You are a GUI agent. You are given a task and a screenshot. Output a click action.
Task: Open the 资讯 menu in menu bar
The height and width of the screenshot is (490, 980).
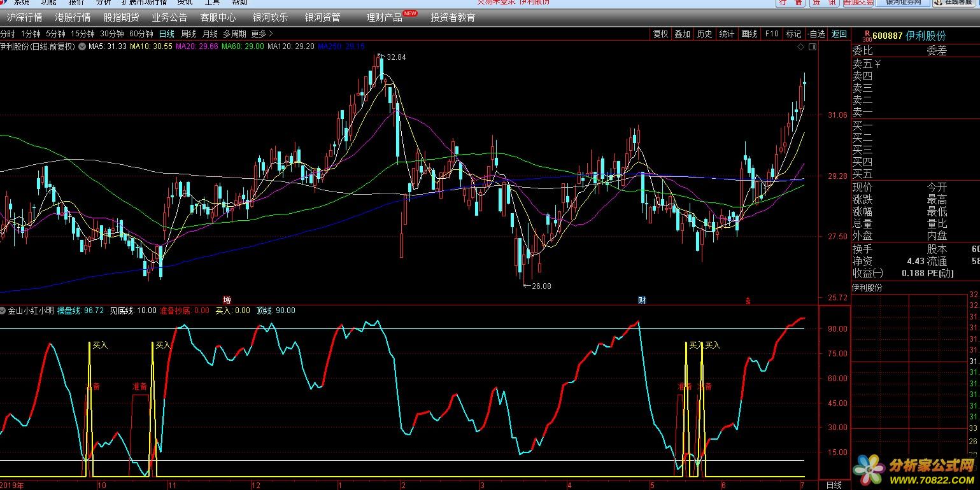click(185, 3)
